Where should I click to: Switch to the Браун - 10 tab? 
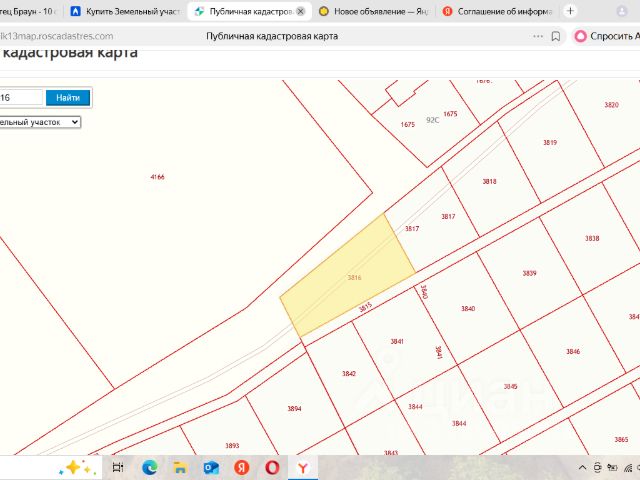pyautogui.click(x=29, y=11)
